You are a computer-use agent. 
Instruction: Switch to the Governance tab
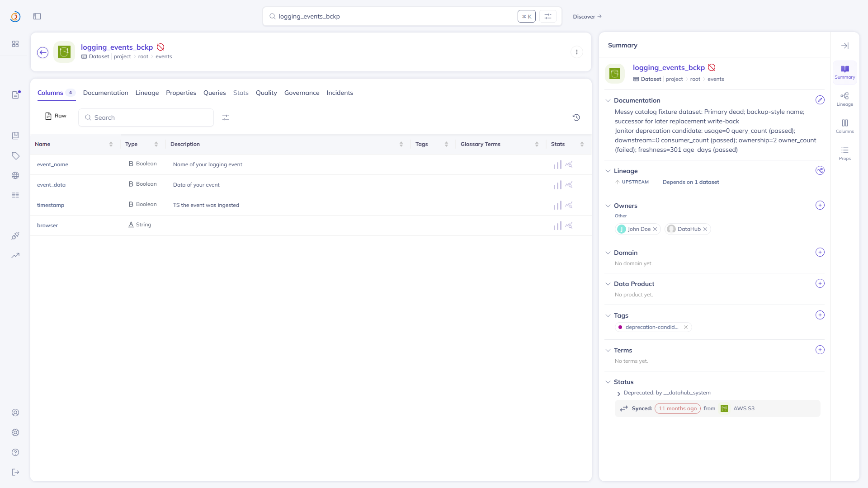coord(302,93)
